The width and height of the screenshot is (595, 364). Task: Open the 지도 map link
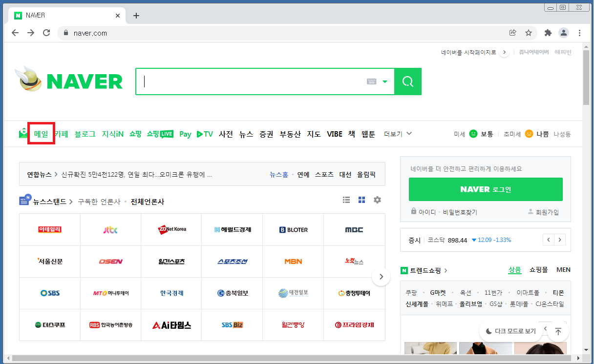[x=314, y=134]
